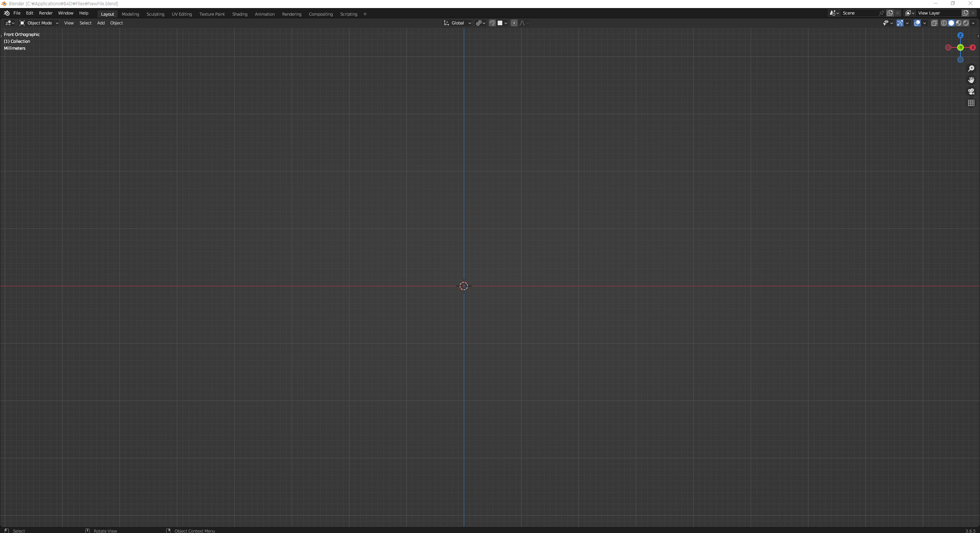Image resolution: width=980 pixels, height=533 pixels.
Task: Switch to the Sculpting workspace tab
Action: point(155,14)
